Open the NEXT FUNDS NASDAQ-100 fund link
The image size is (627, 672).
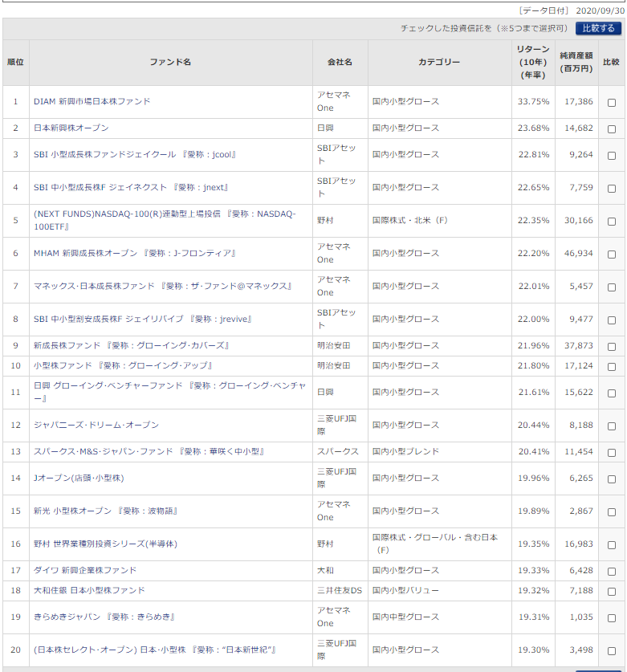165,220
